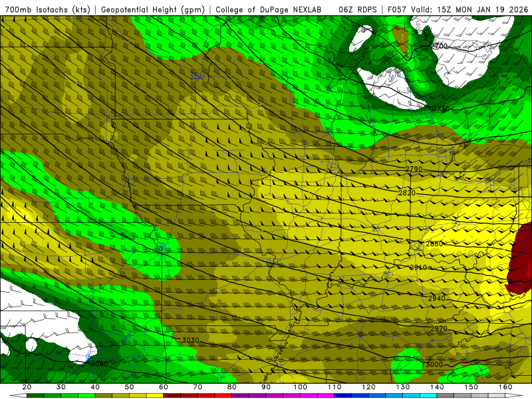
Task: Click the '140' value on the color scale
Action: 437,387
